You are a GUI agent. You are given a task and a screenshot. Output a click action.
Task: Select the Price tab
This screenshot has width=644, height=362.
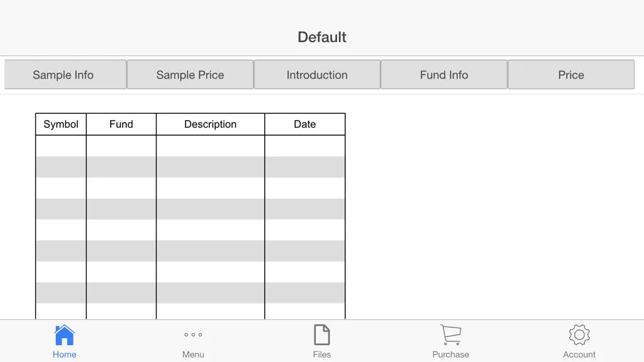pyautogui.click(x=571, y=75)
